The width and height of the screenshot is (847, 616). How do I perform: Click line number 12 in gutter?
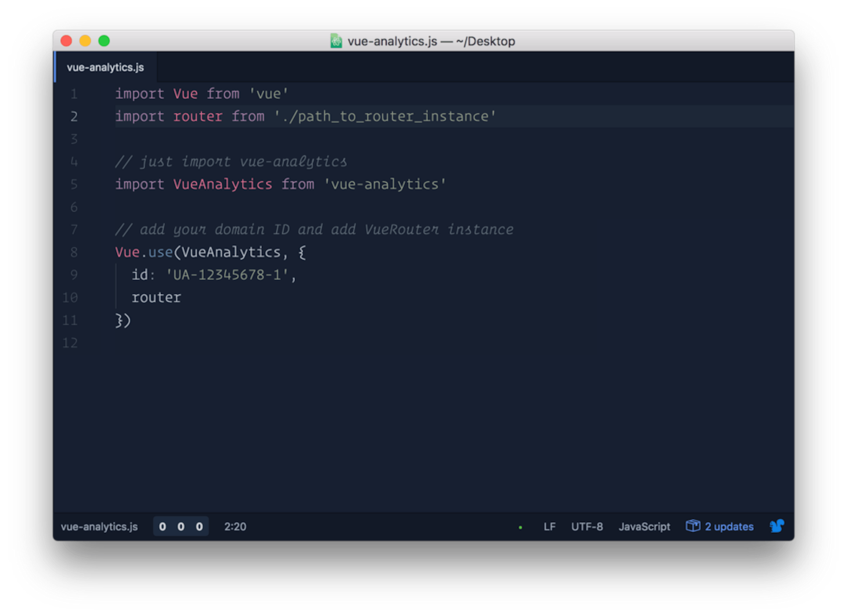tap(70, 343)
